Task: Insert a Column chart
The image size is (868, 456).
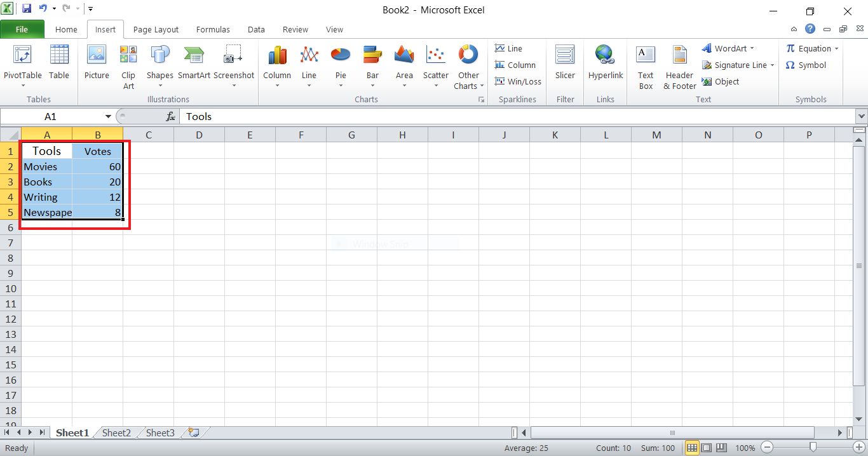Action: pyautogui.click(x=277, y=67)
